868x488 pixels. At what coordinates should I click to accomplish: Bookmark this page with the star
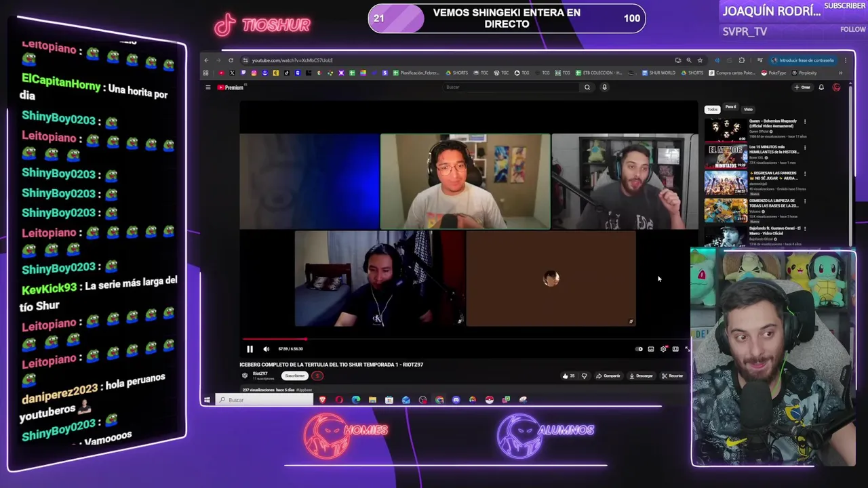pyautogui.click(x=700, y=60)
